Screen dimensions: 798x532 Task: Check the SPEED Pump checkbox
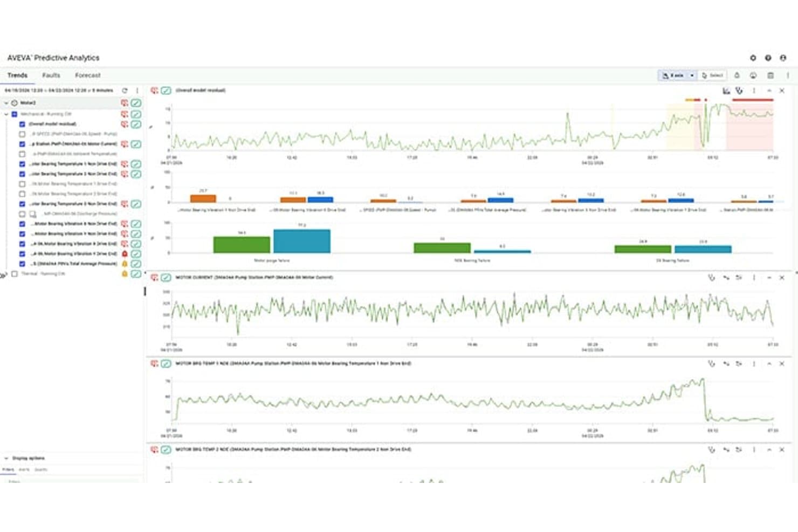click(22, 134)
